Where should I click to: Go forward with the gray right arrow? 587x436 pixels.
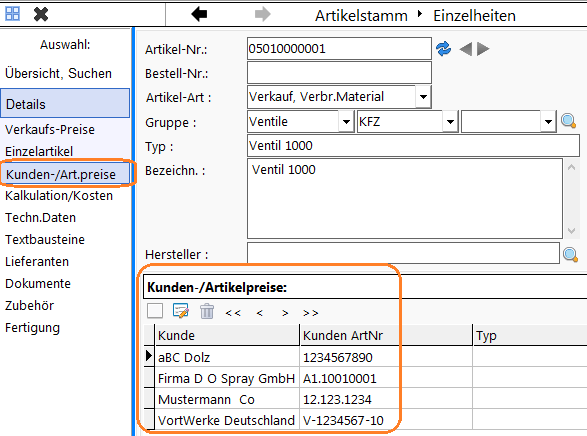[x=262, y=15]
